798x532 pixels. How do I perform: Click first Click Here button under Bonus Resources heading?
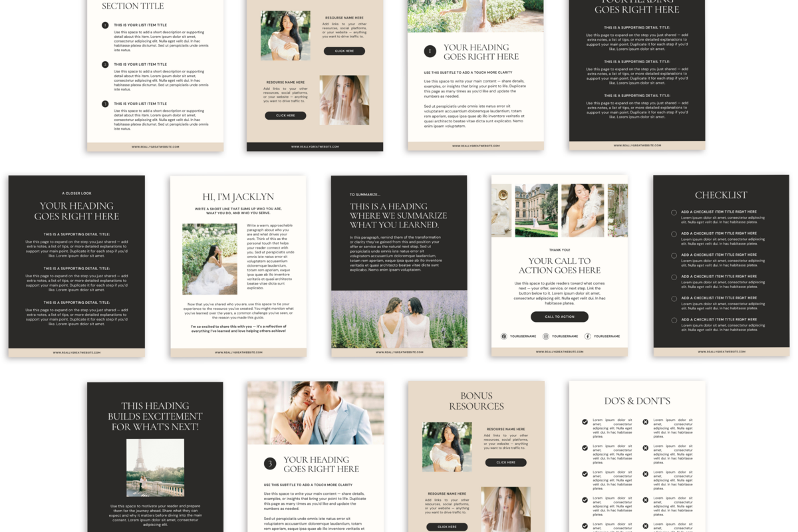[505, 462]
